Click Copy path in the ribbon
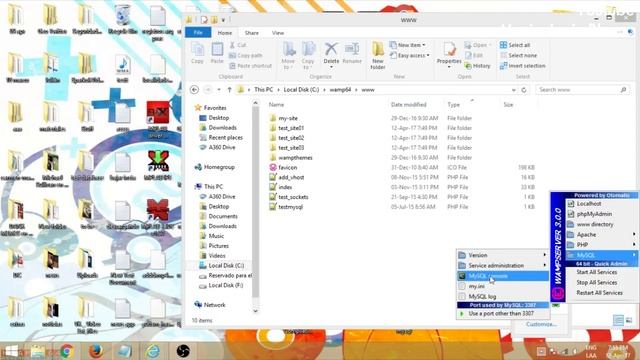The image size is (640, 360). [246, 56]
